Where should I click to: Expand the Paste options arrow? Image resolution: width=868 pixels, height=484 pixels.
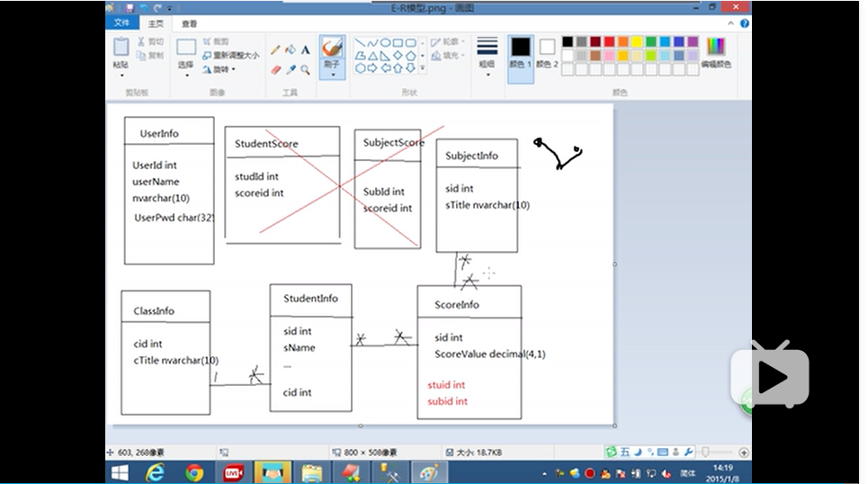[121, 75]
